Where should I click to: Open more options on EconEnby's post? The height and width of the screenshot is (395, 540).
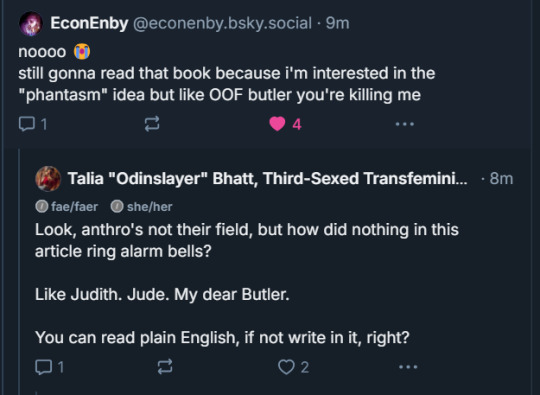coord(405,124)
